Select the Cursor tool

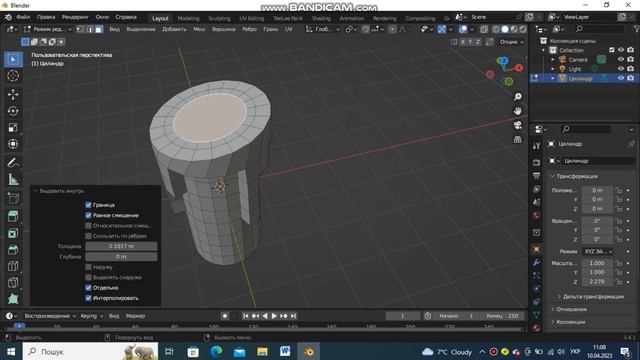coord(13,76)
